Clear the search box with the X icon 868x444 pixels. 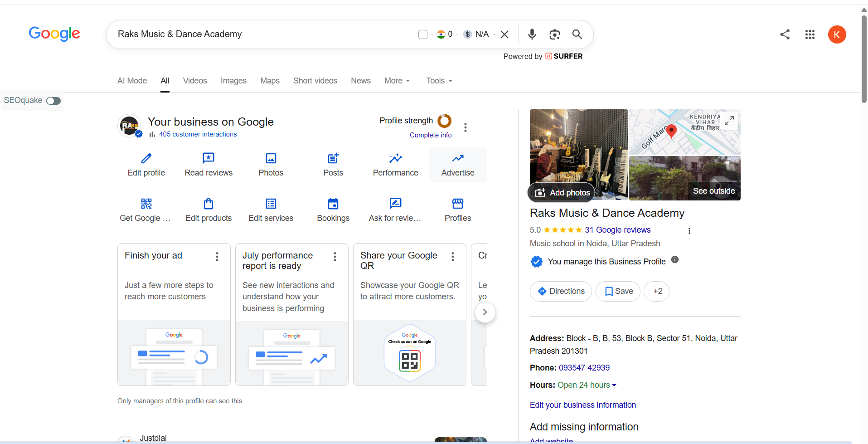tap(504, 34)
